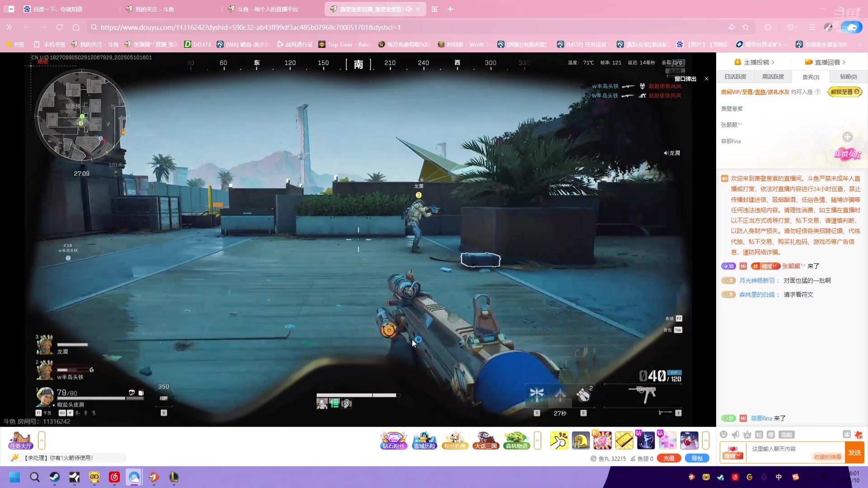Refresh the browser page

coord(60,27)
